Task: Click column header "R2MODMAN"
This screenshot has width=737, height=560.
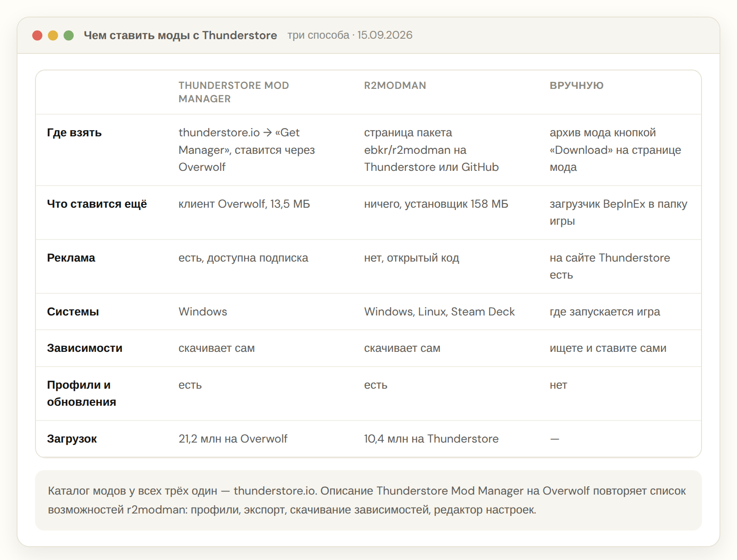Action: coord(395,86)
